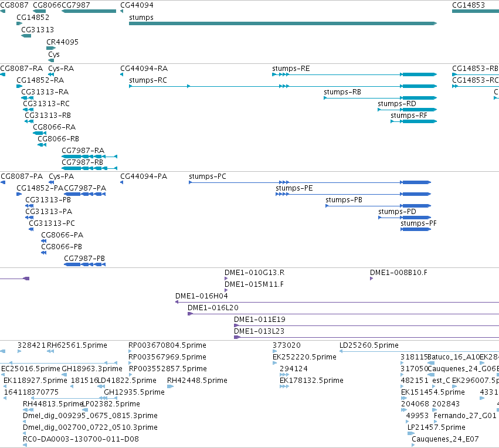Viewport: 499px width, 448px height.
Task: Select EST Dmel_dig_009295_0675_0815.3prime
Action: [25, 422]
